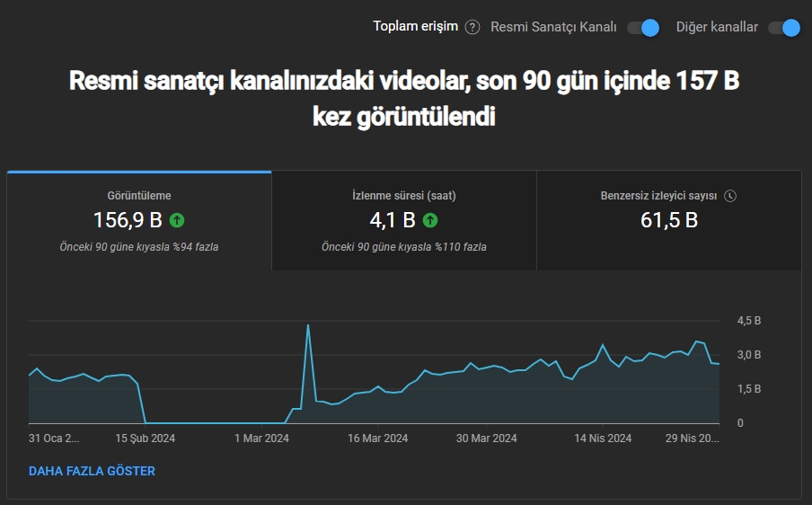This screenshot has height=505, width=812.
Task: Click green up arrow next to 156,9 B
Action: [x=177, y=221]
